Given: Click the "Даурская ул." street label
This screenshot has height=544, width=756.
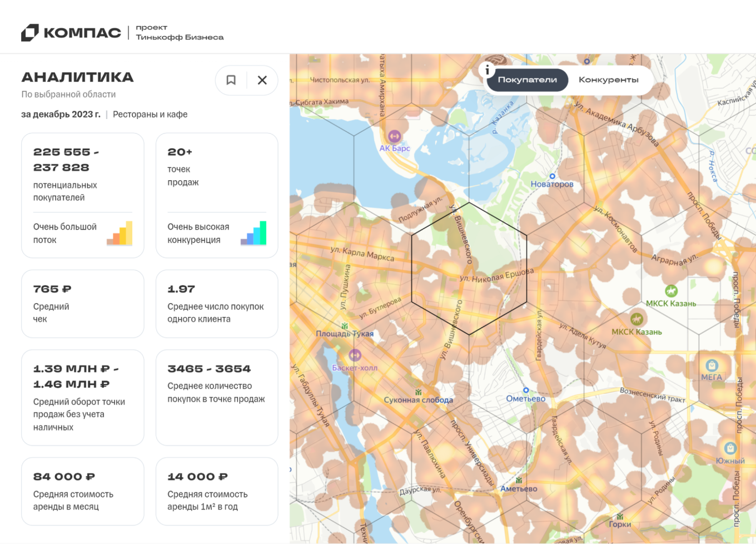Looking at the screenshot, I should tap(420, 490).
